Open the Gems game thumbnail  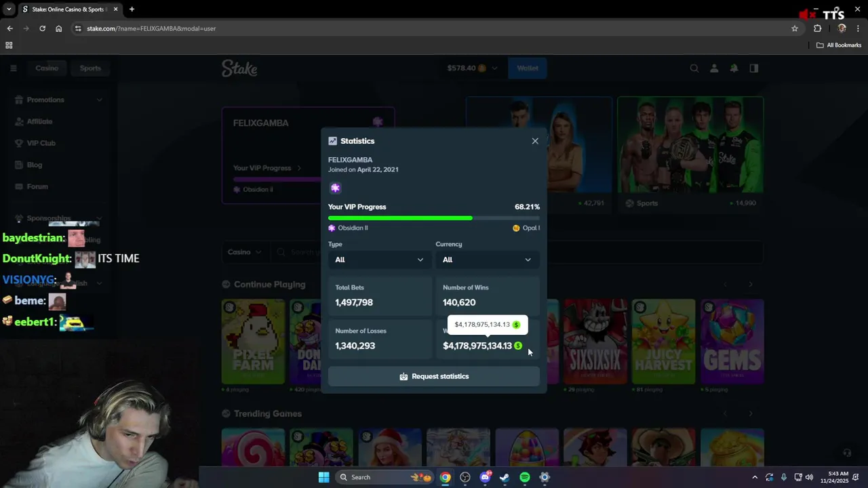(732, 341)
